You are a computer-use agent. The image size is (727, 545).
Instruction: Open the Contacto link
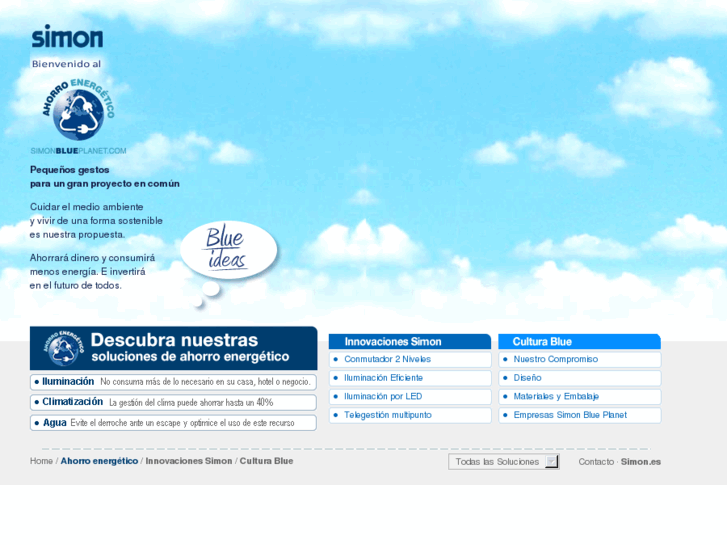tap(596, 462)
